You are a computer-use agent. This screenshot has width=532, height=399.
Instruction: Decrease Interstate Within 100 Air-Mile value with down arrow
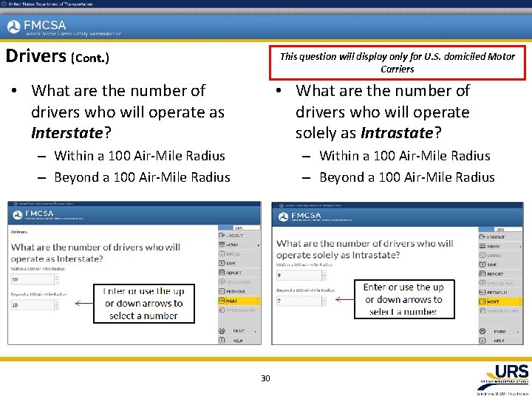point(56,282)
